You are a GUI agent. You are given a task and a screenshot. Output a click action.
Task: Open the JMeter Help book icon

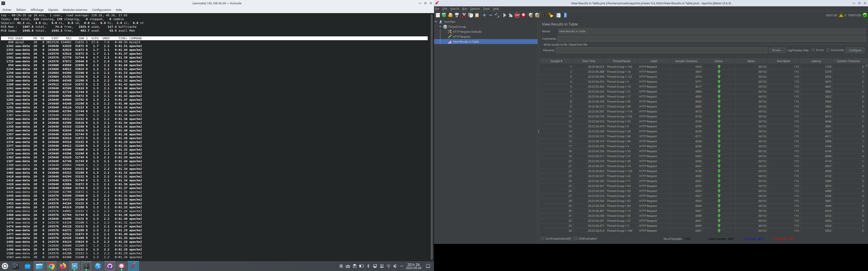[565, 15]
